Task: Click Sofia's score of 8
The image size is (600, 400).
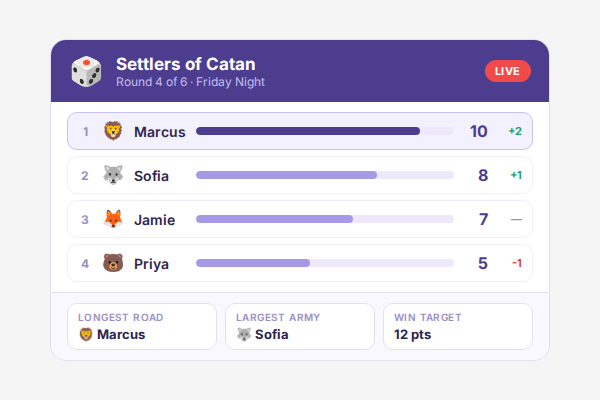Action: (483, 175)
